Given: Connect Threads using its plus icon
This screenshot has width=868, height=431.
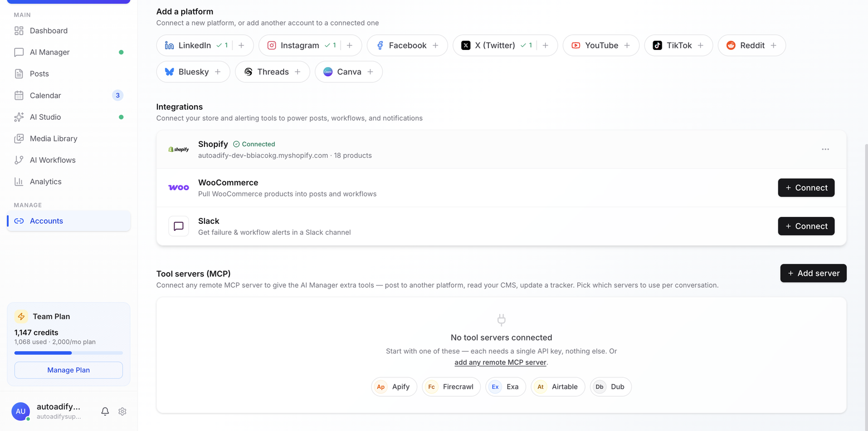Looking at the screenshot, I should (298, 72).
